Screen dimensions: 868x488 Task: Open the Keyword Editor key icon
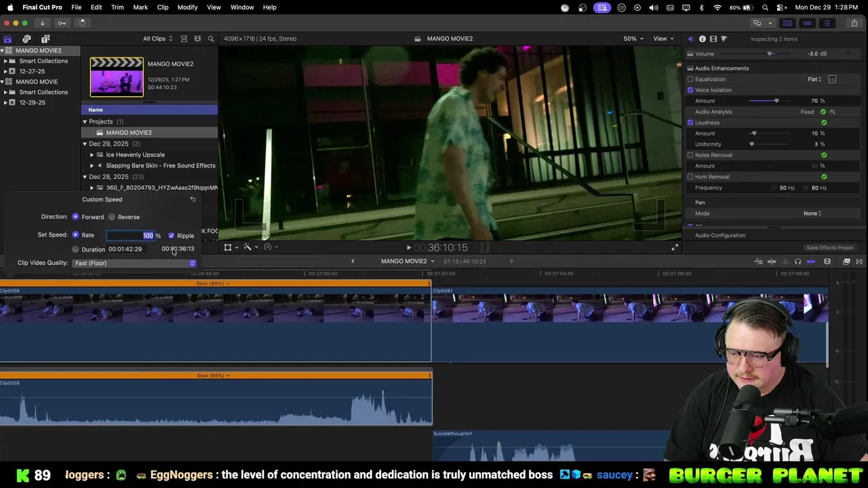click(x=62, y=23)
